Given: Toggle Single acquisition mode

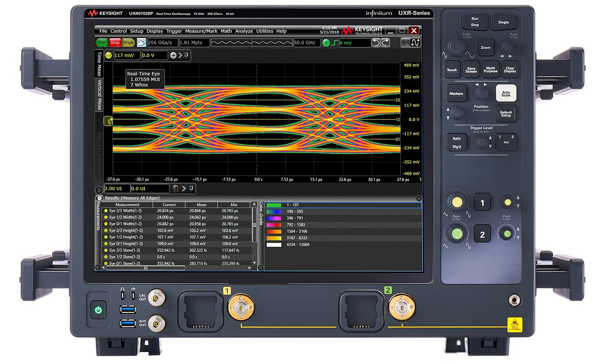Looking at the screenshot, I should [x=128, y=42].
